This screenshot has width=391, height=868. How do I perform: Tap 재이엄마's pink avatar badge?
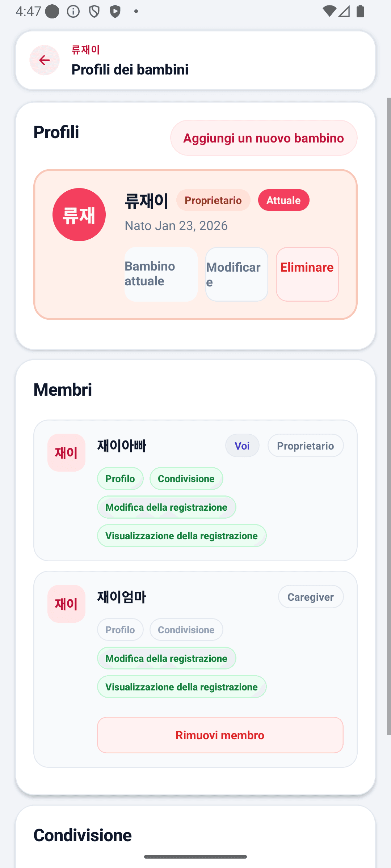click(x=66, y=604)
